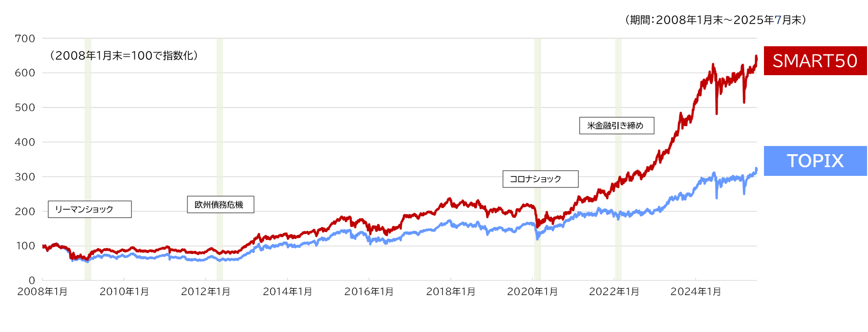This screenshot has width=868, height=332.
Task: Select the 2020年1月 x-axis label
Action: [532, 292]
